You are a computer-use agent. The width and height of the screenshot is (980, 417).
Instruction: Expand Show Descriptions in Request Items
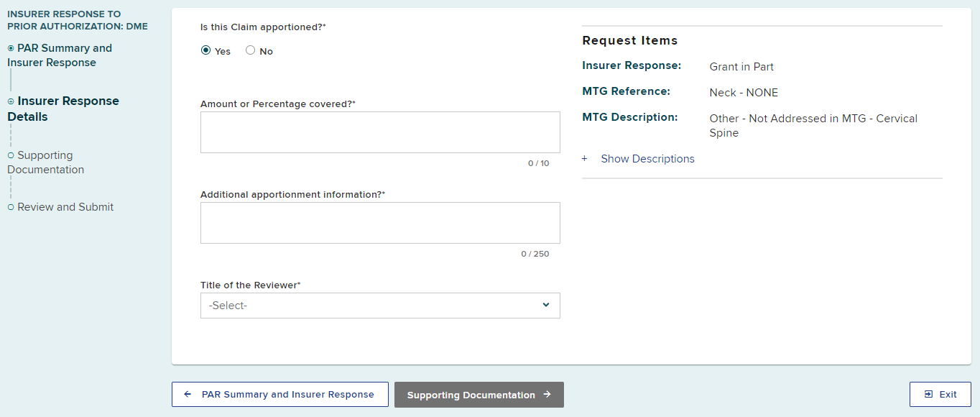[x=647, y=158]
